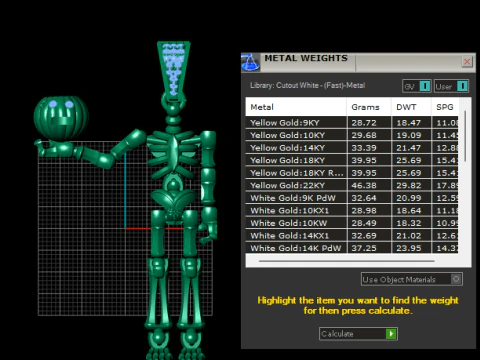This screenshot has height=360, width=480.
Task: Select the Yellow Gold:14KY row
Action: pos(352,148)
